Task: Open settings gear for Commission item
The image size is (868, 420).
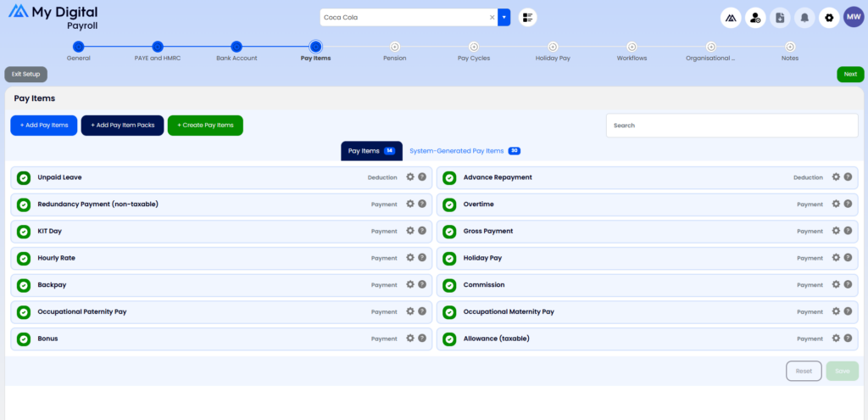Action: (836, 285)
